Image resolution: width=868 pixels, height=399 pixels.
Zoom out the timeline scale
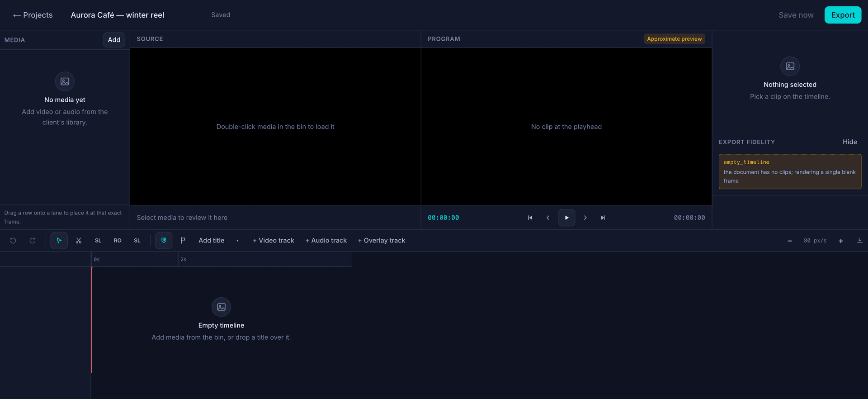tap(790, 241)
